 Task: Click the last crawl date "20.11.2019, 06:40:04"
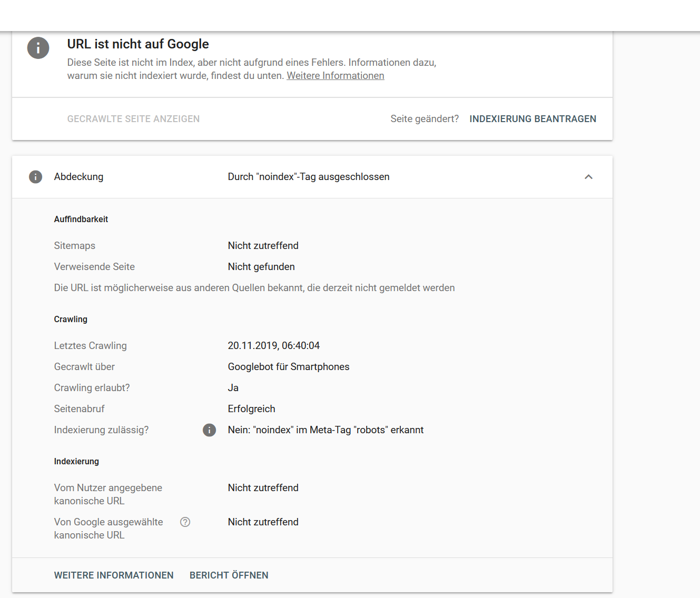[273, 346]
